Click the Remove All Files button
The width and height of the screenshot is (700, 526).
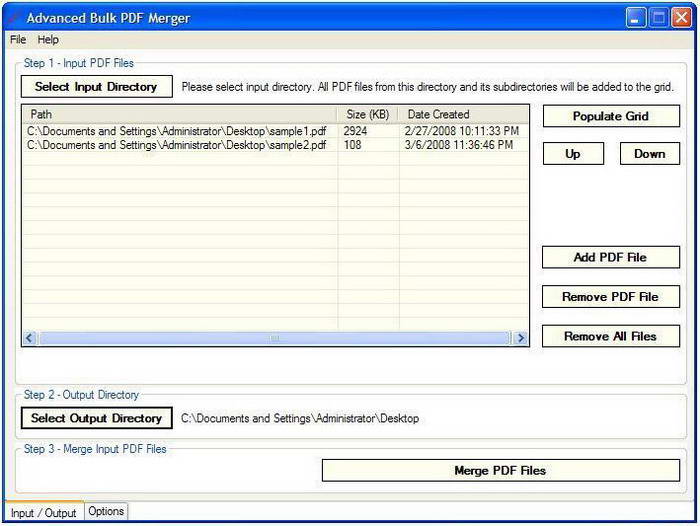(x=611, y=336)
